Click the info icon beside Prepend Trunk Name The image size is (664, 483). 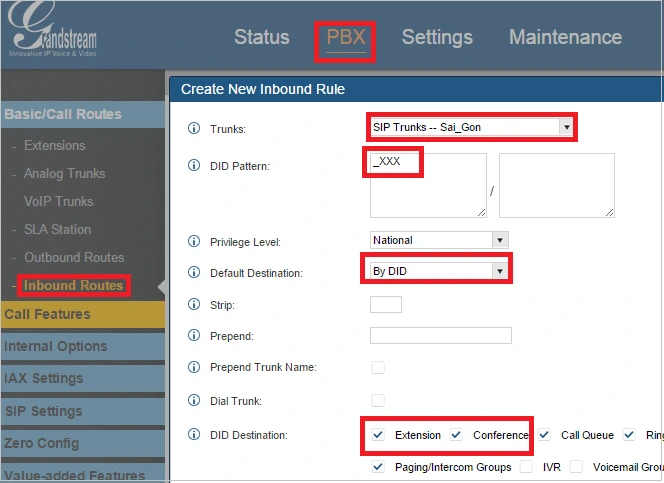(x=194, y=368)
